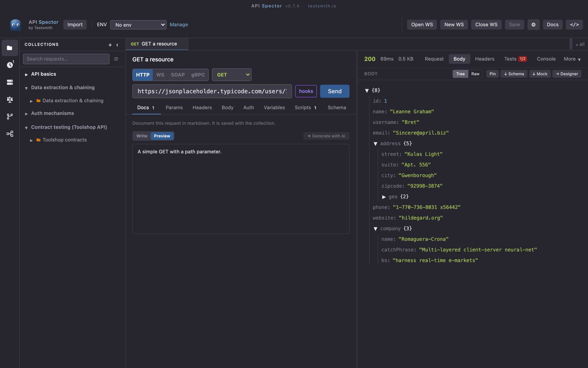The width and height of the screenshot is (588, 368).
Task: Send response to Designer
Action: [567, 74]
